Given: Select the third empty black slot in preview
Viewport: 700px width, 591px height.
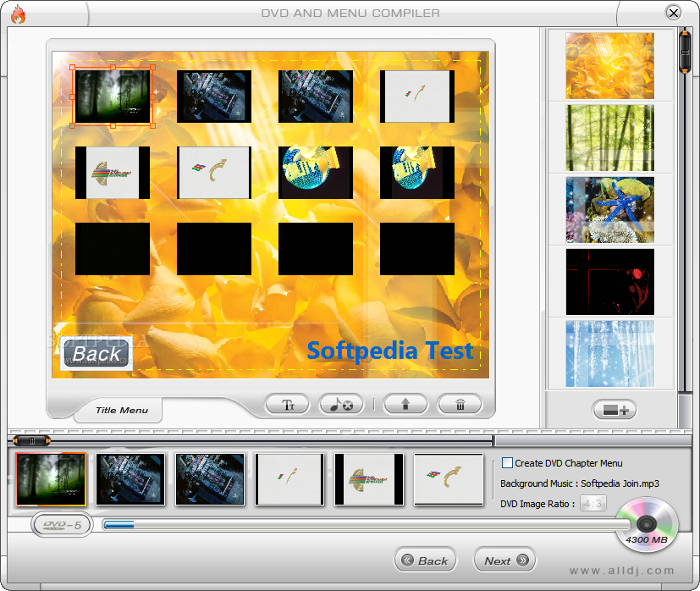Looking at the screenshot, I should point(316,249).
